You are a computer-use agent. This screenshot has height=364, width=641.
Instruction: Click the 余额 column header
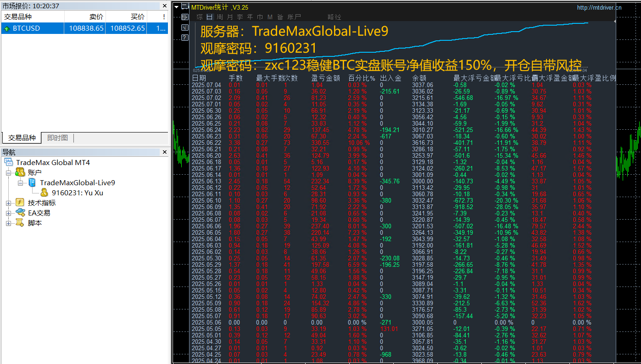(x=419, y=78)
